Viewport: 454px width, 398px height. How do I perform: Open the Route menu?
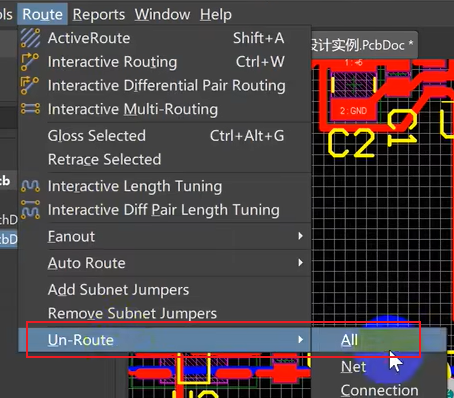(42, 14)
